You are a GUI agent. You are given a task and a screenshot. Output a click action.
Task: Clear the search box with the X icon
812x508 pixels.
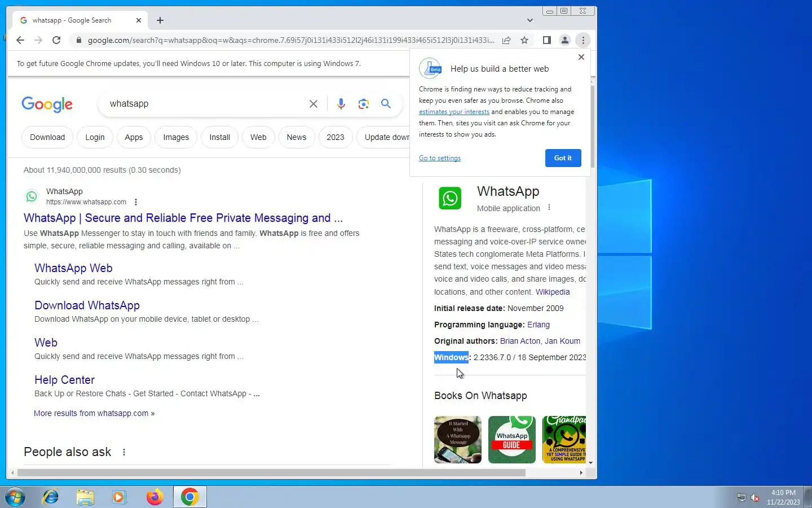coord(314,104)
